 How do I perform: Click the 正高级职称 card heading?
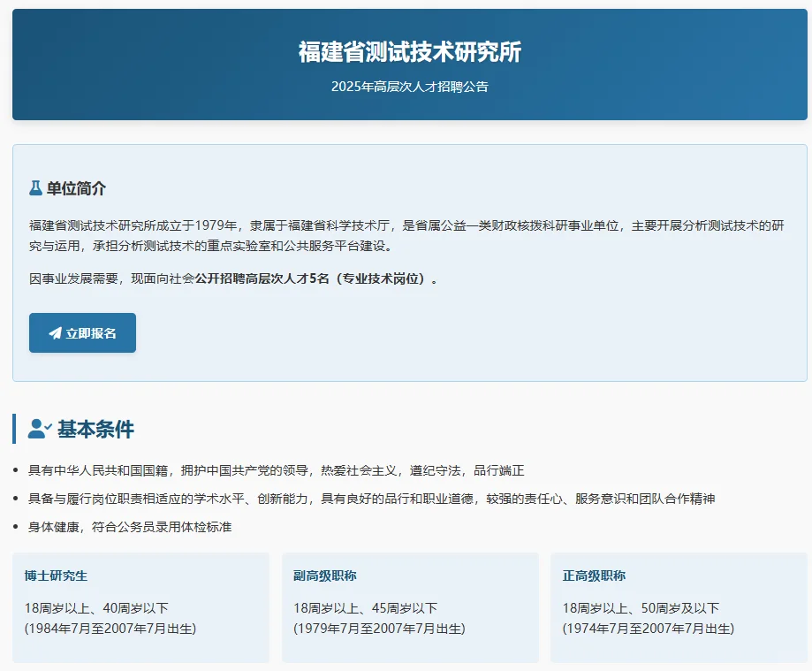coord(594,576)
